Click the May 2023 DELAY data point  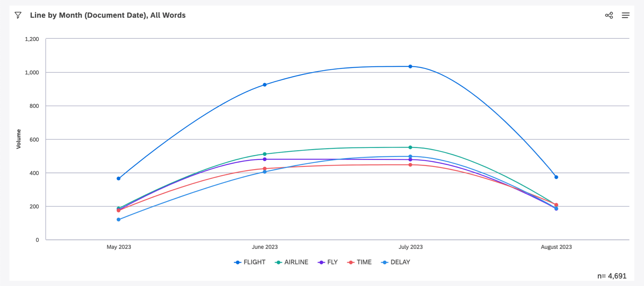tap(118, 219)
